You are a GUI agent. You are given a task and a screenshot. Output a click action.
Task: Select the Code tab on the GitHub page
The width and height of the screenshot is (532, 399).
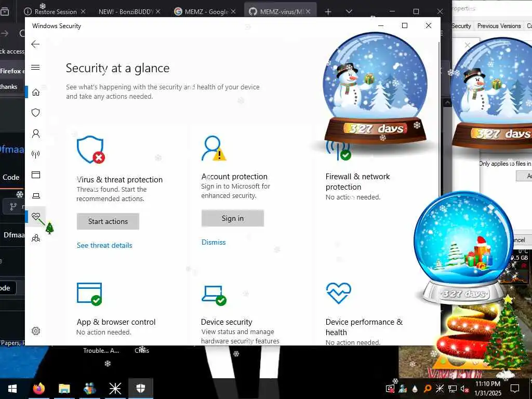tap(11, 178)
